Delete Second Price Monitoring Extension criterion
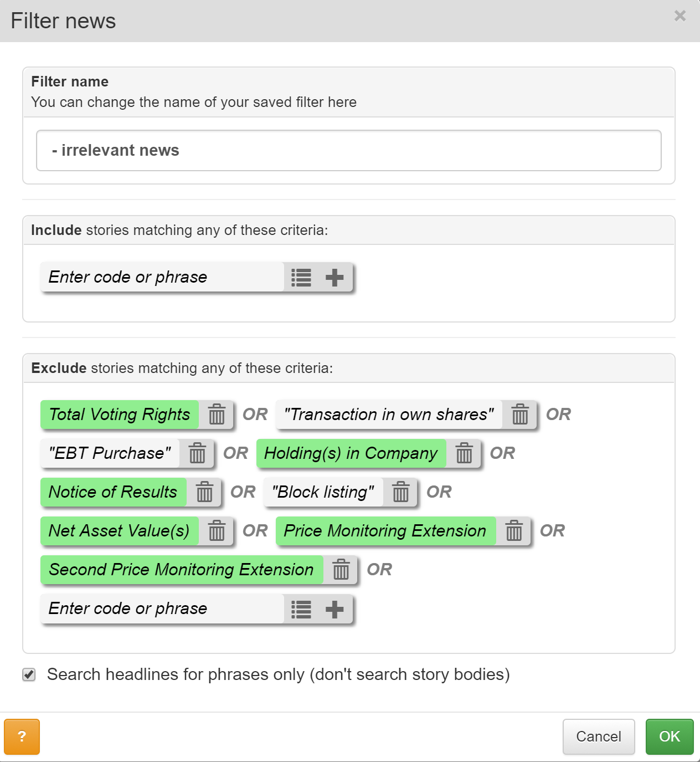Viewport: 700px width, 762px height. click(x=341, y=570)
